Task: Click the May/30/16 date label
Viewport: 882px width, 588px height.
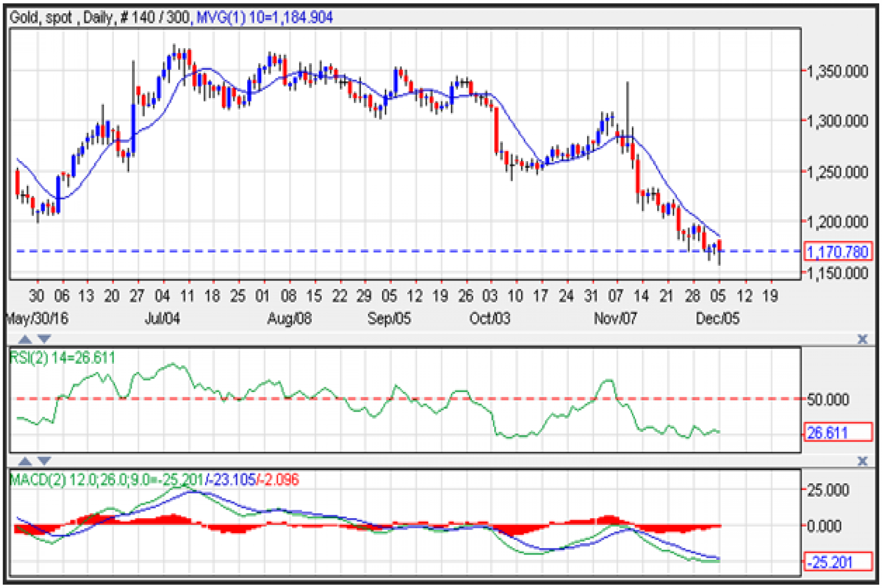Action: [37, 318]
